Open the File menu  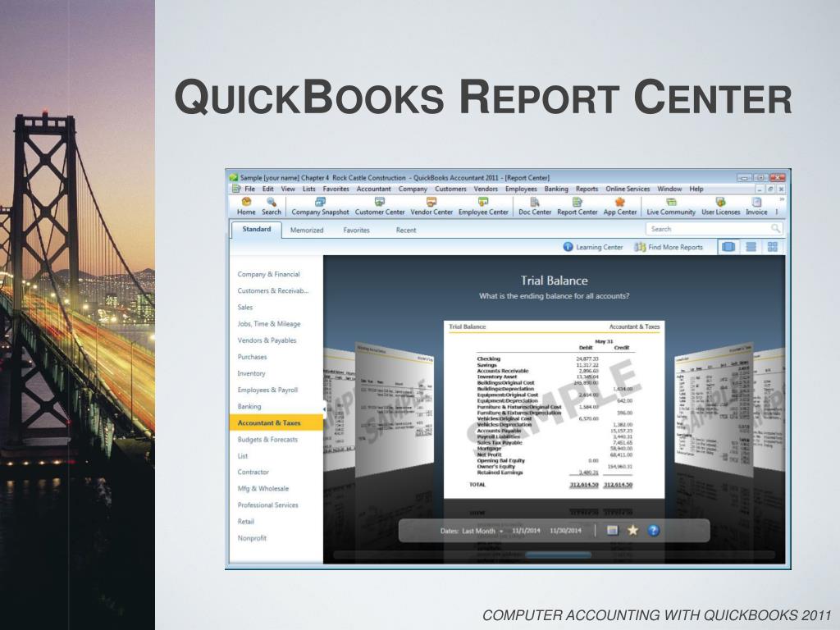tap(249, 189)
